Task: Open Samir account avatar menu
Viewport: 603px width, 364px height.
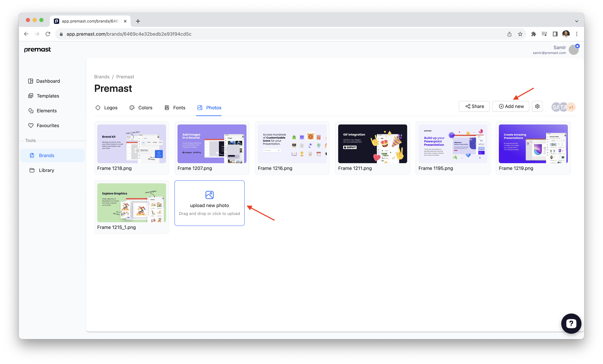Action: click(x=574, y=50)
